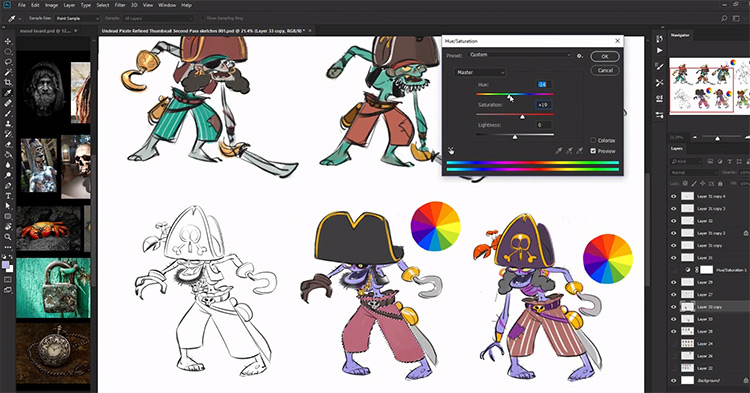The height and width of the screenshot is (393, 750).
Task: Hide the Background layer
Action: click(x=673, y=381)
